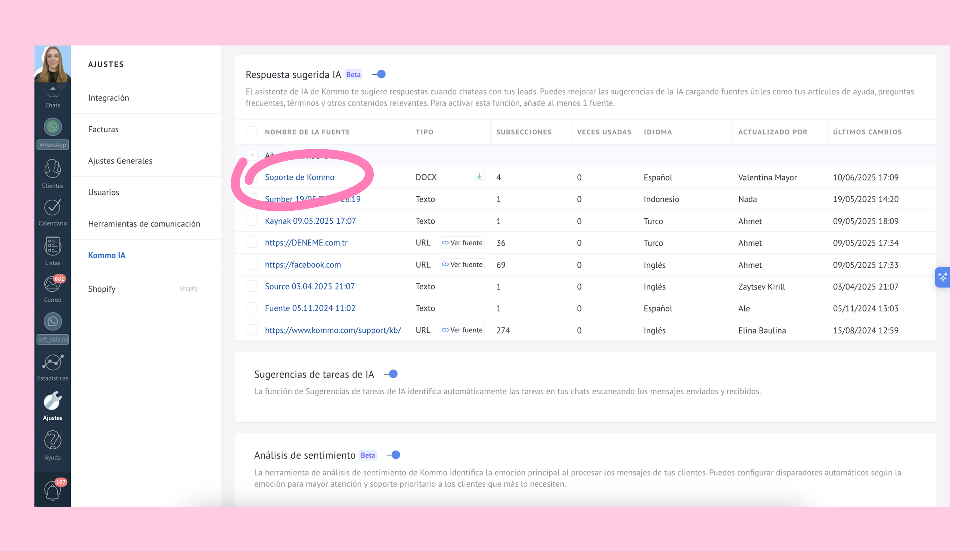This screenshot has height=551, width=980.
Task: Check the Source 03.04.2025 21:07 row checkbox
Action: click(252, 286)
